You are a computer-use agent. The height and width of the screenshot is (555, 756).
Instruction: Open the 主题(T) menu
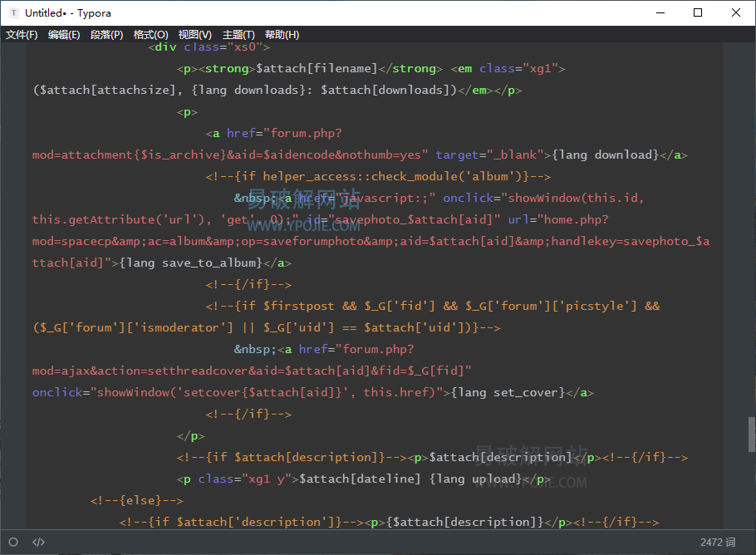click(238, 35)
